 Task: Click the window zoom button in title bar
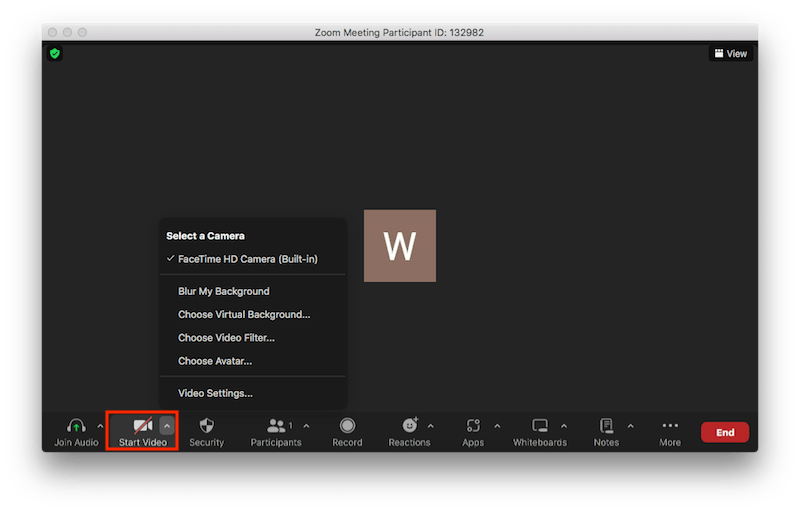[82, 32]
